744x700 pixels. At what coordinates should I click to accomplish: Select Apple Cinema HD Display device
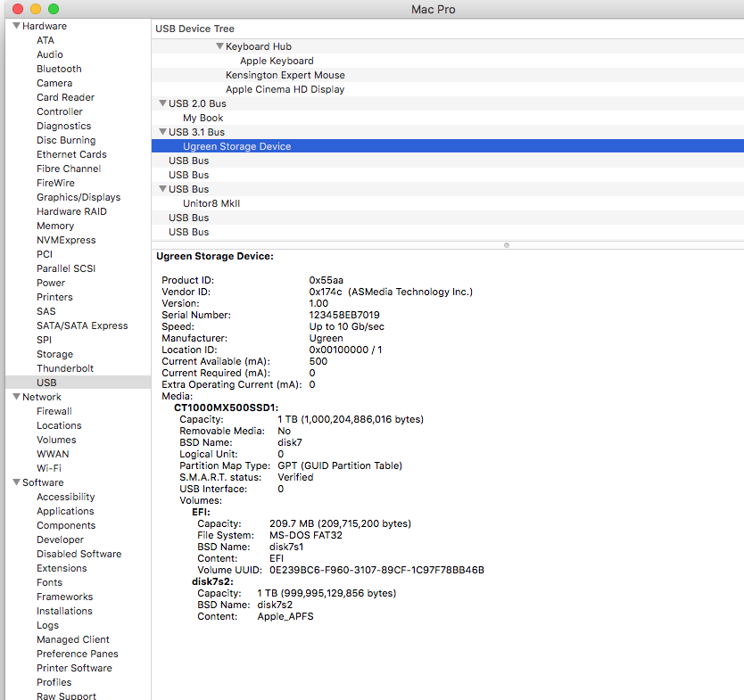point(285,89)
